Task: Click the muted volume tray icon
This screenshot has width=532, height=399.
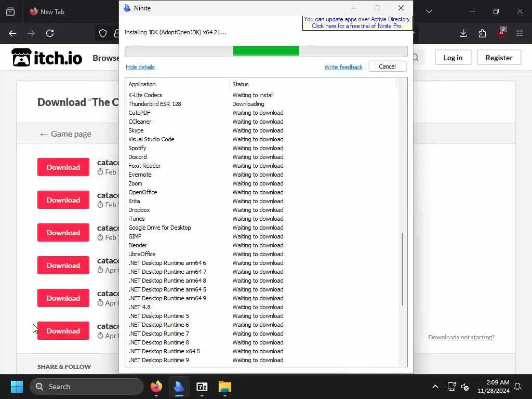Action: pos(465,387)
